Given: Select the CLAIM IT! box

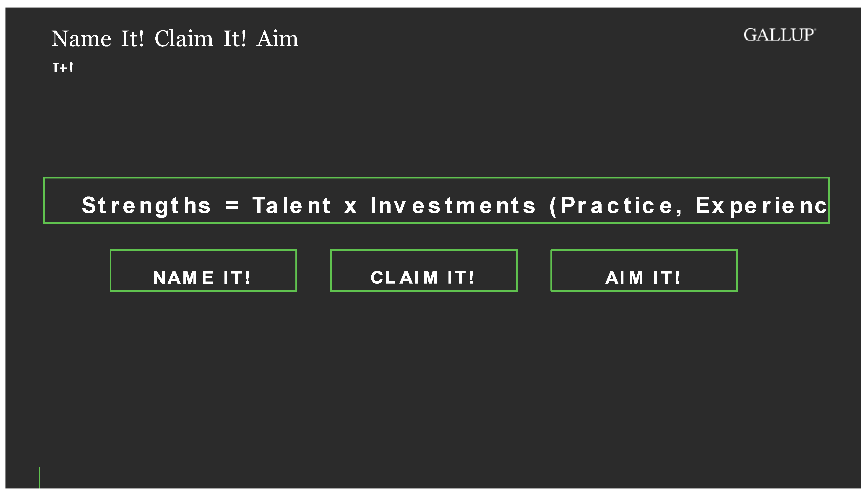Looking at the screenshot, I should [x=423, y=271].
